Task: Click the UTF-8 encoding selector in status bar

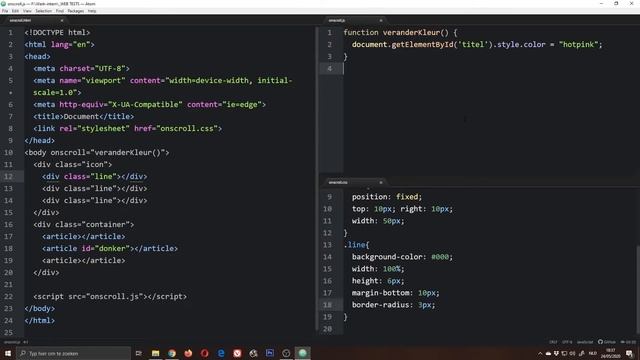Action: [567, 342]
